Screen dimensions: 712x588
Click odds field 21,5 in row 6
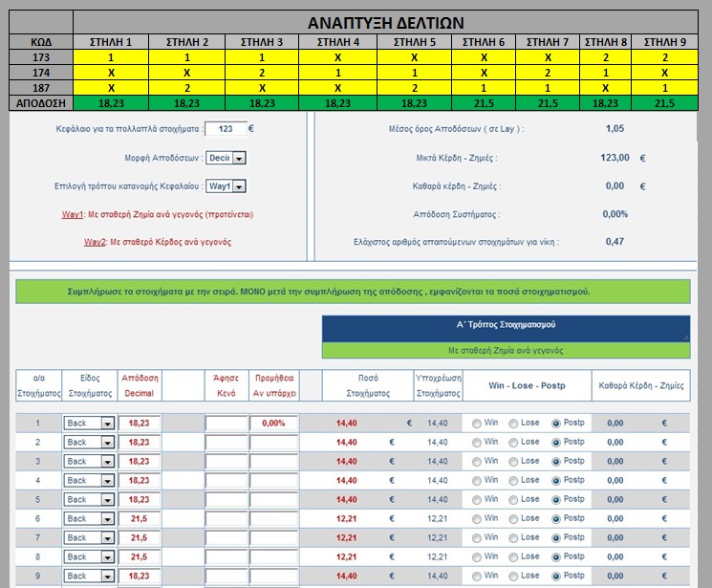pyautogui.click(x=140, y=518)
